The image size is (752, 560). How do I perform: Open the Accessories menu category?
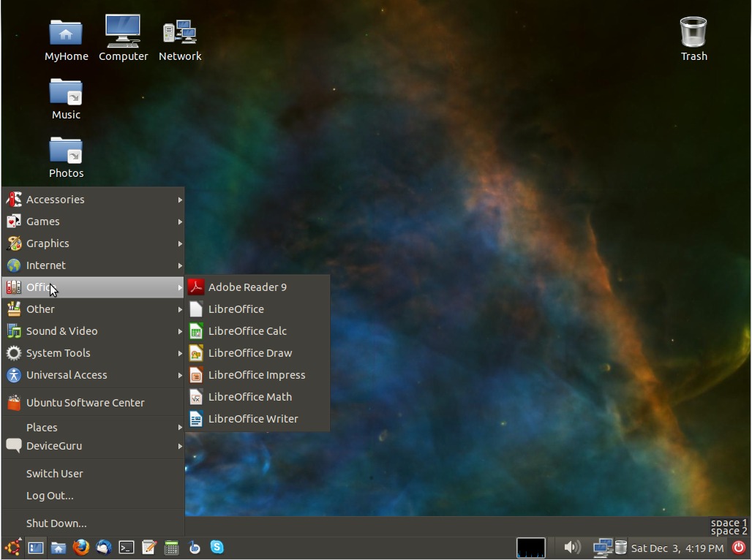pos(93,200)
